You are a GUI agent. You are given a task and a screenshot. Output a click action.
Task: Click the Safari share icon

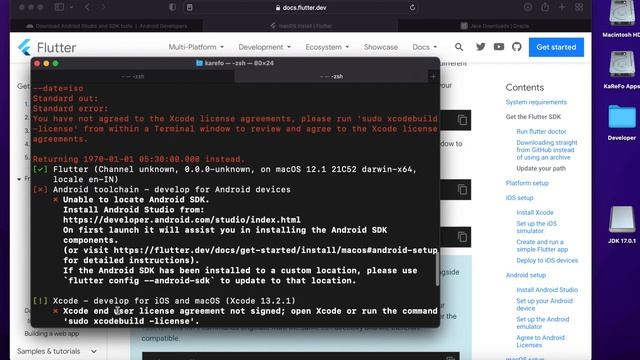pos(545,7)
